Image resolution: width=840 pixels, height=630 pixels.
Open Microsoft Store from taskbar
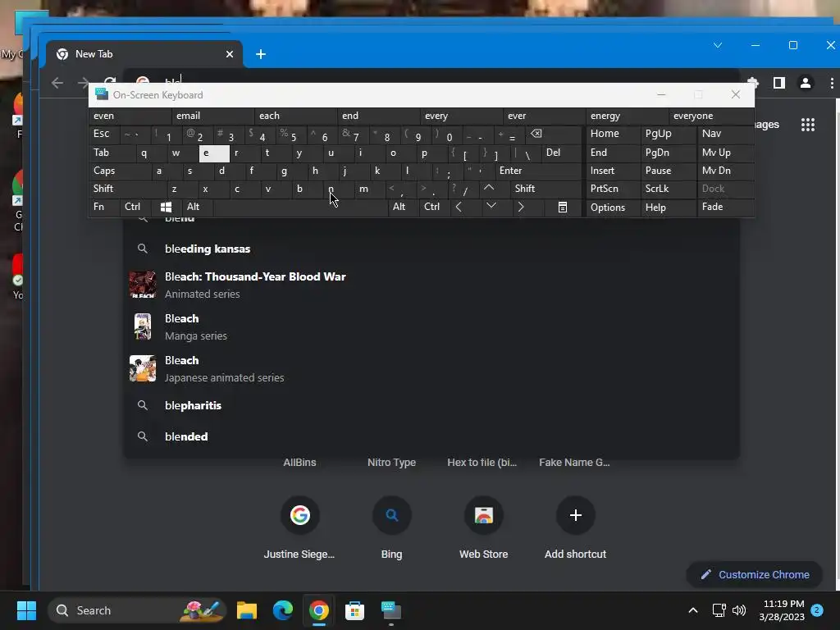(354, 610)
